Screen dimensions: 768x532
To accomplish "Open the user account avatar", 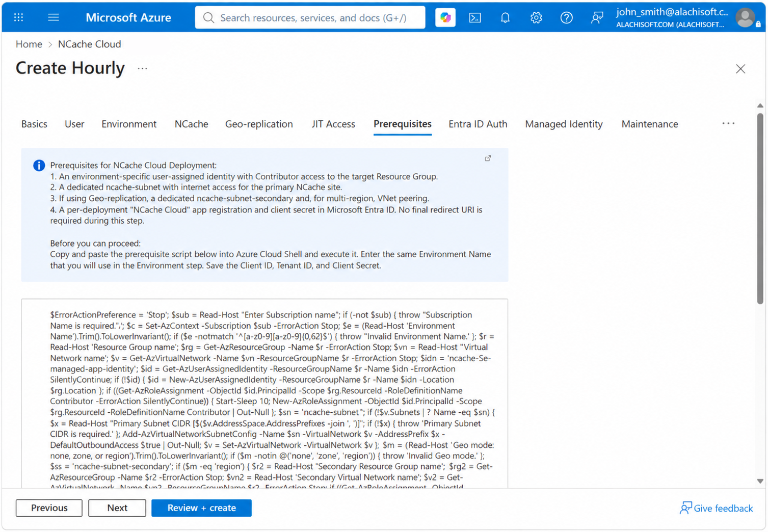I will point(746,18).
